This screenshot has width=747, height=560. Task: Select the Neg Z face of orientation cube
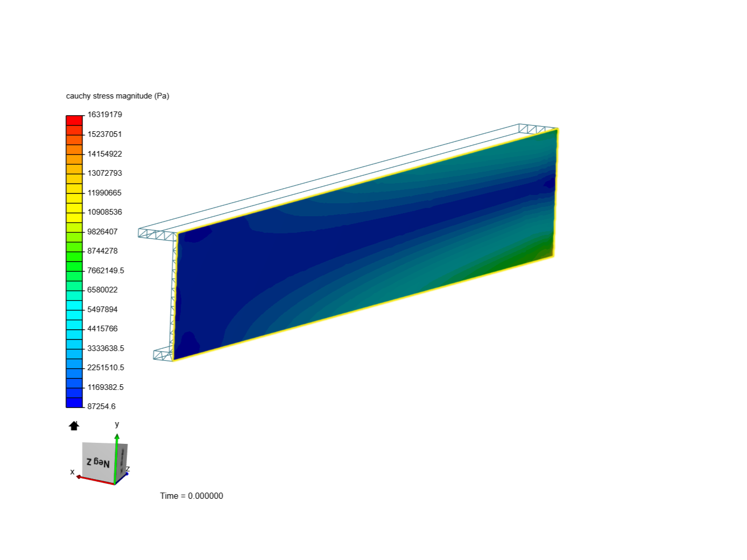(98, 461)
